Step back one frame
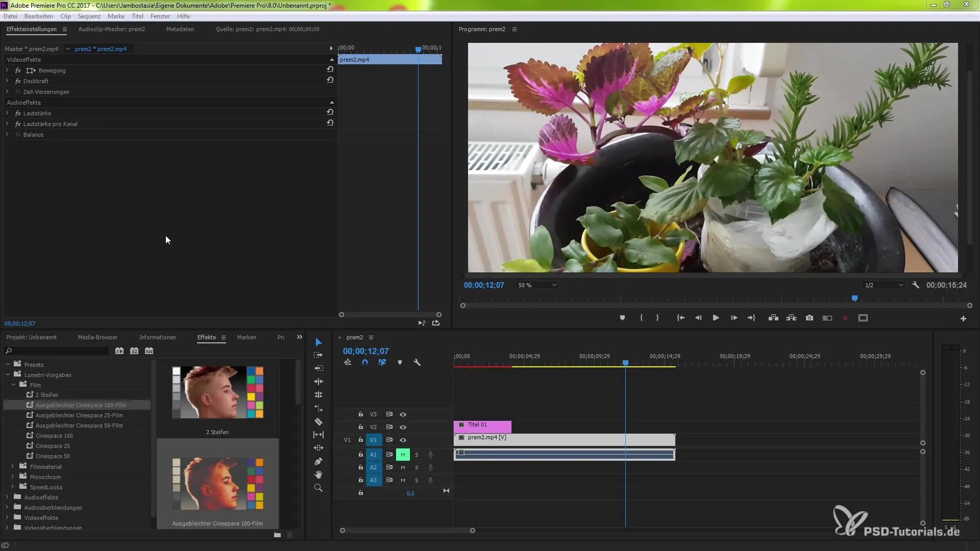 pyautogui.click(x=698, y=318)
